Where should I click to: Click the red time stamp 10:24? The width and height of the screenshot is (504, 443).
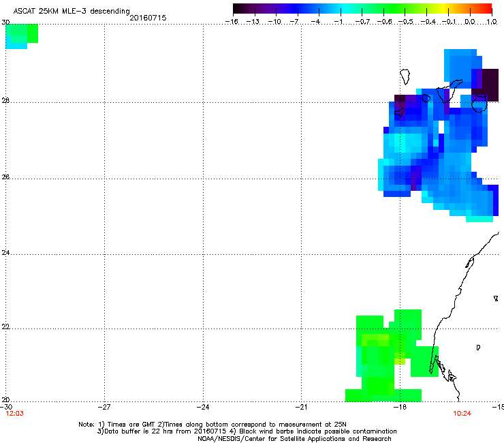462,414
